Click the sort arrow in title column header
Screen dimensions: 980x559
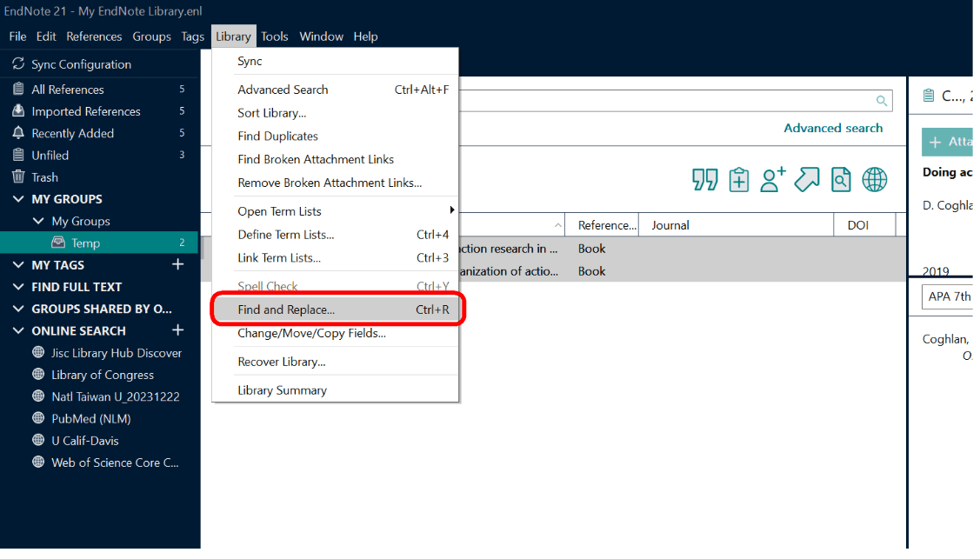(x=557, y=225)
